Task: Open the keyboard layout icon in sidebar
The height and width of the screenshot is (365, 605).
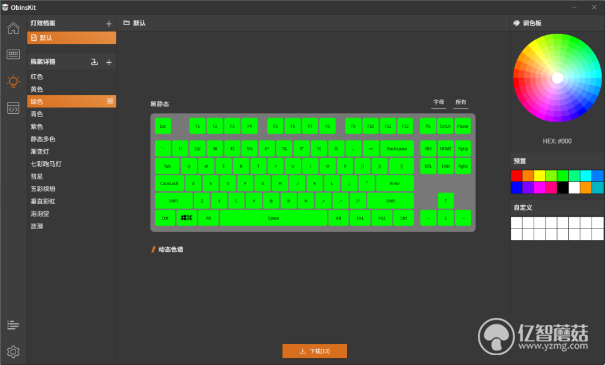Action: point(13,54)
